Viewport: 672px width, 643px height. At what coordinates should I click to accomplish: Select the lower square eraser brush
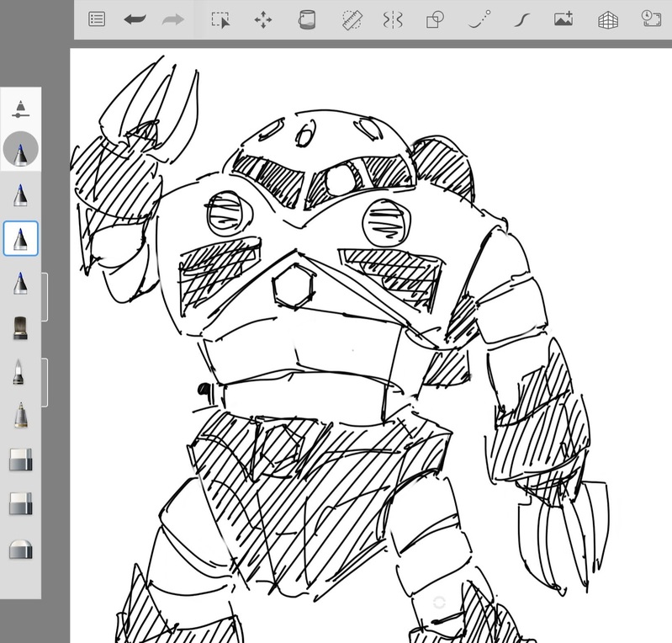20,504
